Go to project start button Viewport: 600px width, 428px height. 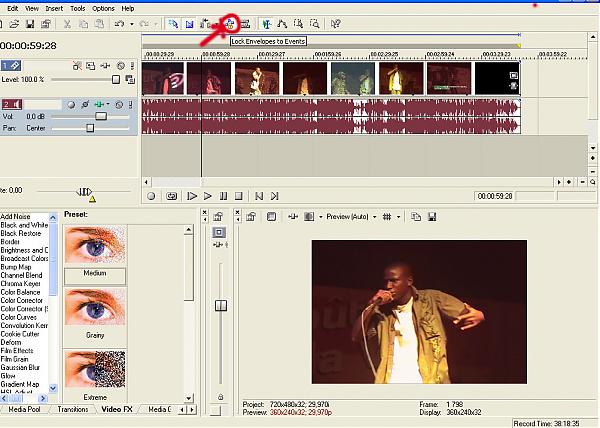(259, 196)
